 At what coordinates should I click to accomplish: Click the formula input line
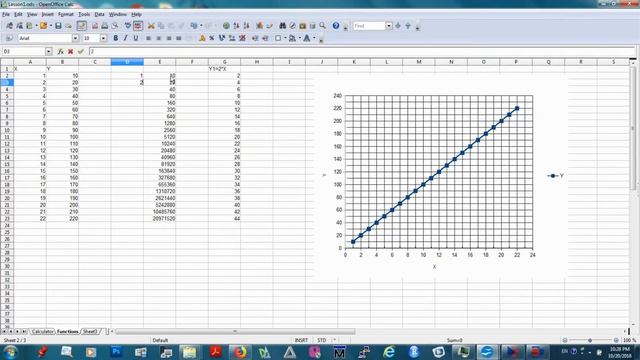click(362, 51)
